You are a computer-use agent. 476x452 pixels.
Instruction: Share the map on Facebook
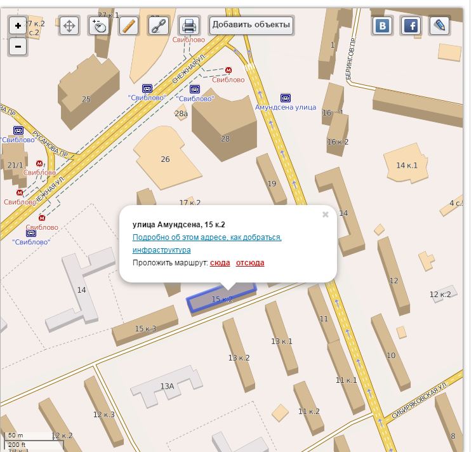(x=411, y=25)
